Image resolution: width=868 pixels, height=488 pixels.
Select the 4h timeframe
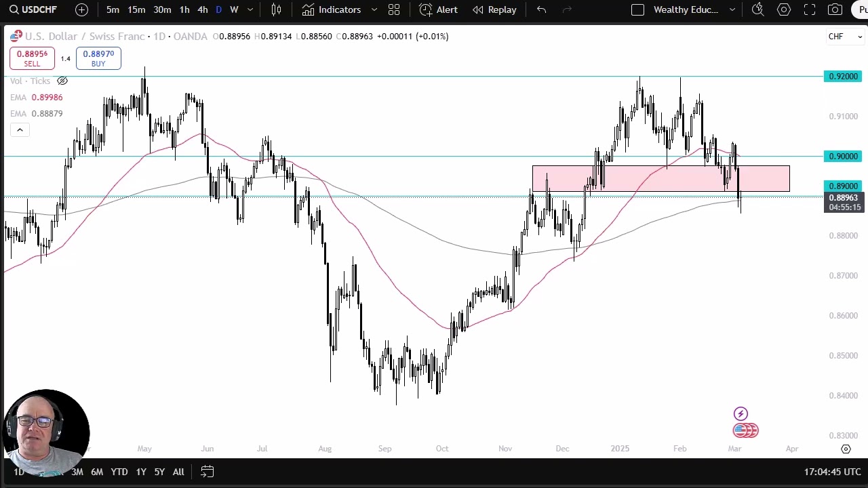coord(202,9)
